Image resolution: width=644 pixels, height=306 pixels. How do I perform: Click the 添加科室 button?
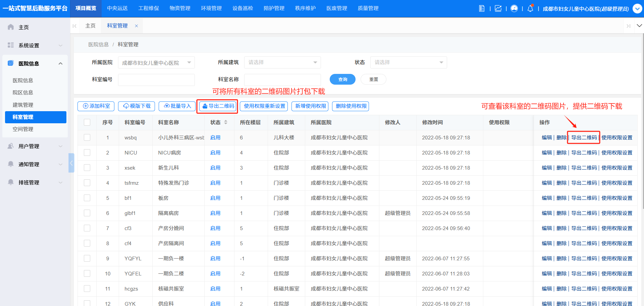pos(96,106)
